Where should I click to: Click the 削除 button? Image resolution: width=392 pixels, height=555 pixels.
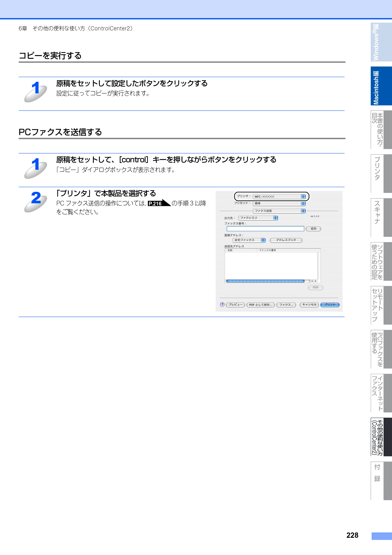click(x=315, y=288)
